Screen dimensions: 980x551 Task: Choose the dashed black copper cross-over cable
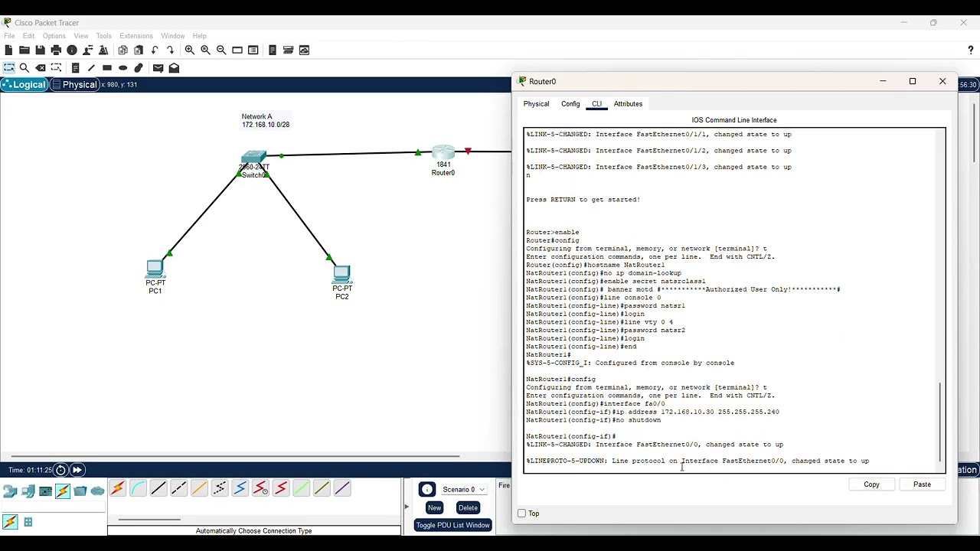click(178, 488)
